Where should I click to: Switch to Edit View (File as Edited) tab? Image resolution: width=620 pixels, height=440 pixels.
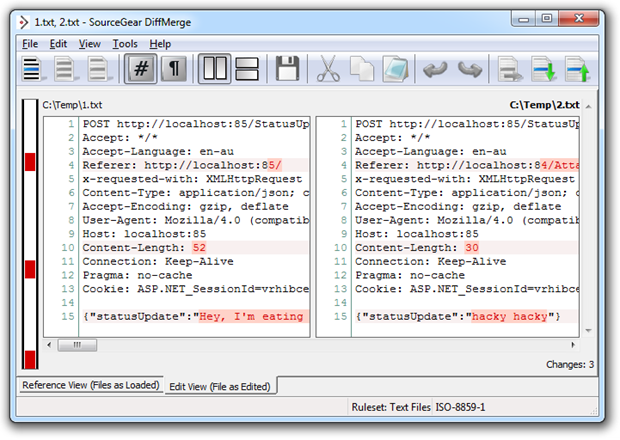220,386
